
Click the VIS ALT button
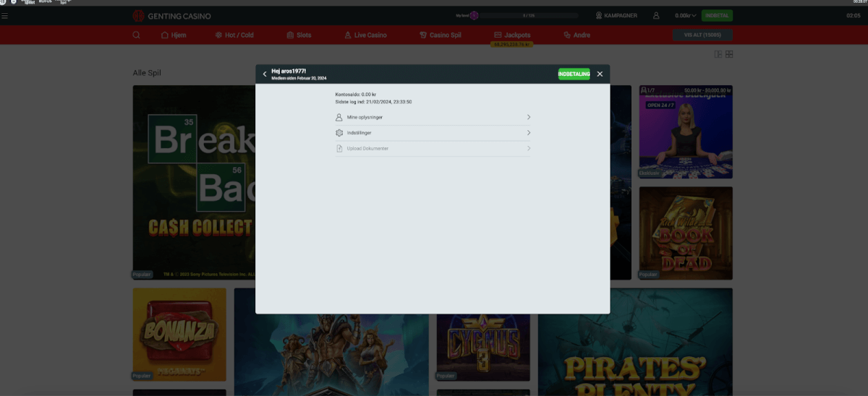point(702,35)
